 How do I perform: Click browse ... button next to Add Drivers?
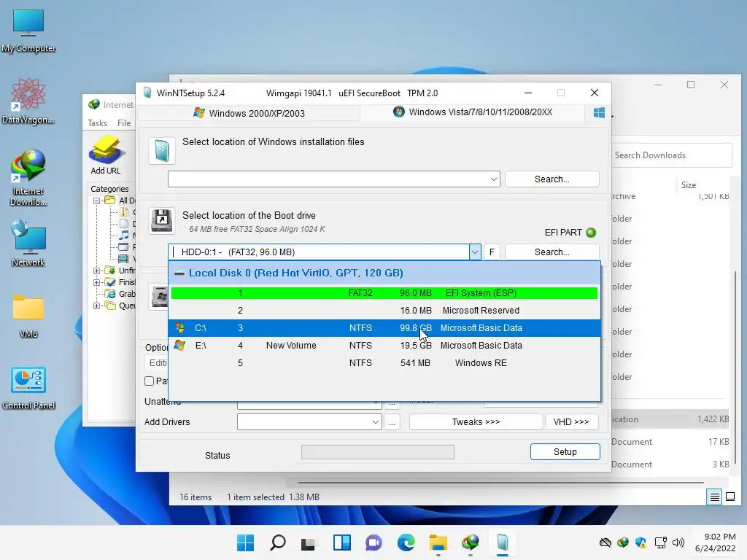[x=392, y=422]
